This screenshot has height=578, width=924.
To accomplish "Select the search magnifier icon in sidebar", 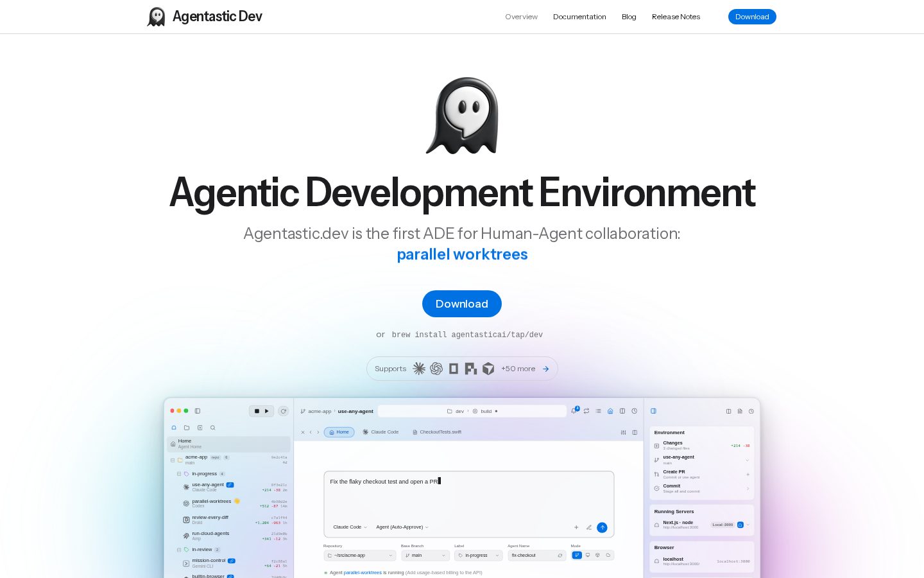I will pos(213,428).
